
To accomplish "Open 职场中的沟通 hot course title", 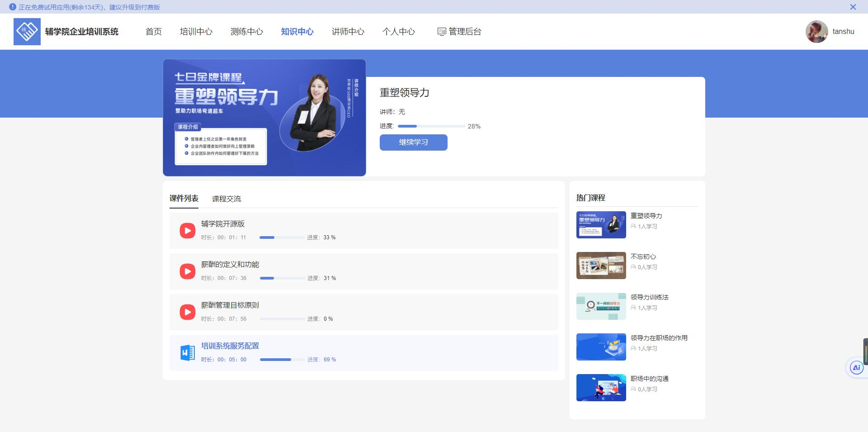I will (650, 379).
